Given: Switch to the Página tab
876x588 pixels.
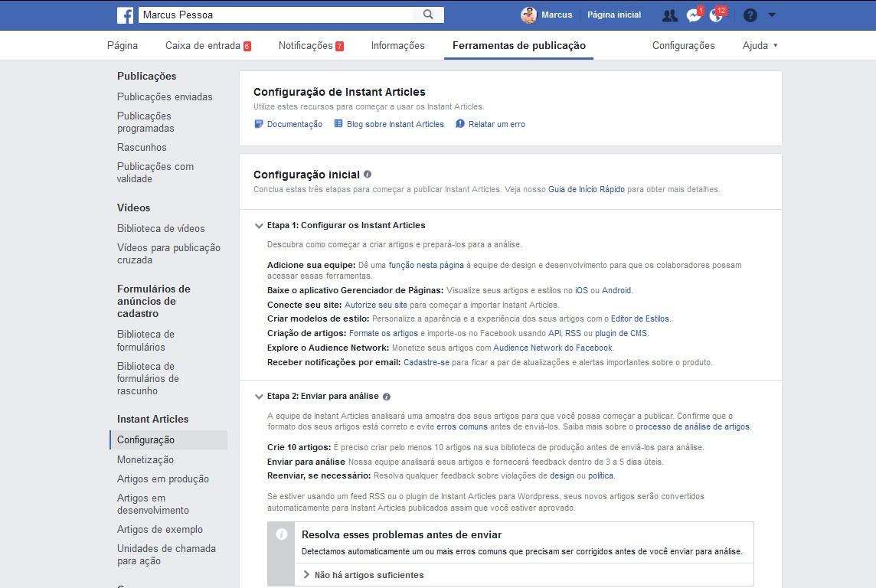Looking at the screenshot, I should click(x=123, y=46).
